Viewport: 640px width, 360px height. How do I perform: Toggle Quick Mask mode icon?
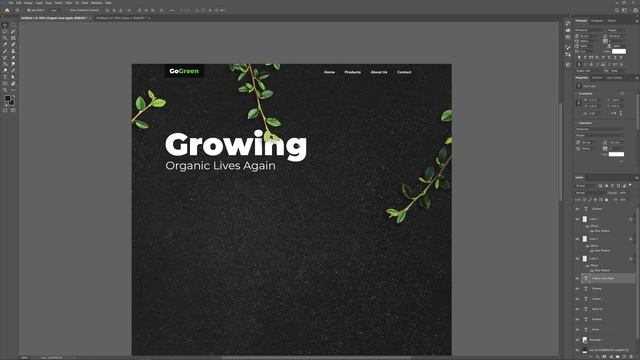5,110
